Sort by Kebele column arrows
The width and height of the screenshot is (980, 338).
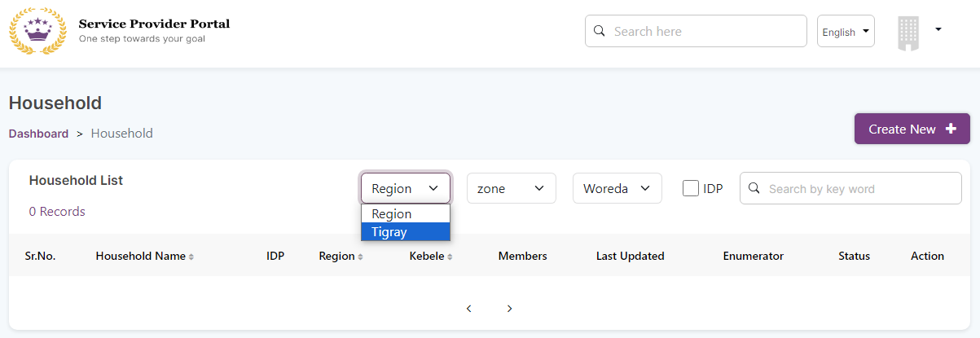coord(450,257)
